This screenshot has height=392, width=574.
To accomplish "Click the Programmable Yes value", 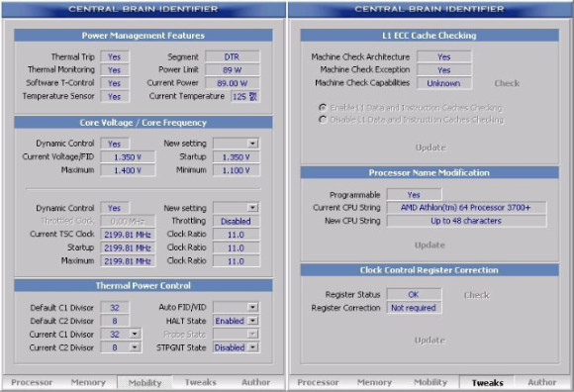I will [x=414, y=195].
